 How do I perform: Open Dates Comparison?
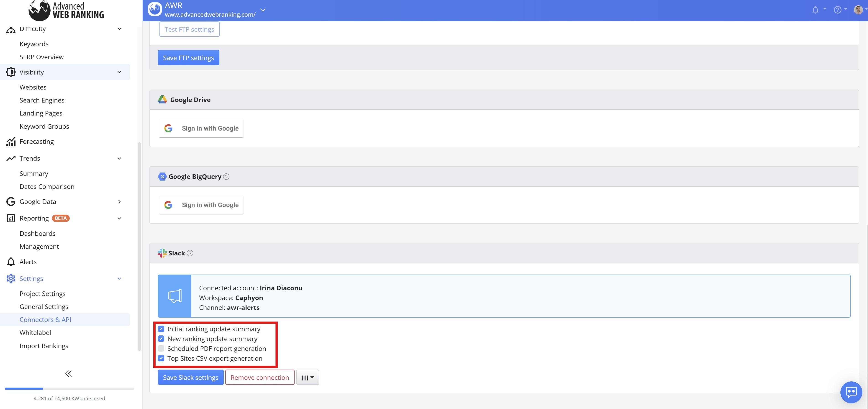click(47, 187)
